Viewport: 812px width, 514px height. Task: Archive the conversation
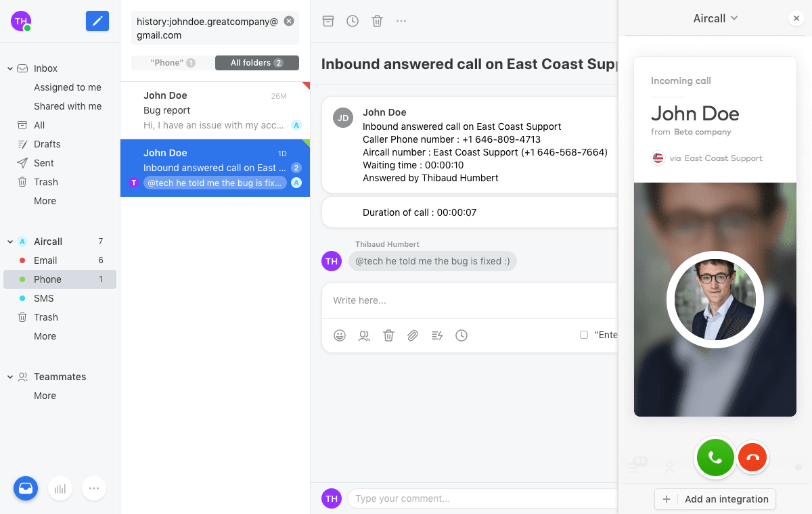click(x=328, y=21)
